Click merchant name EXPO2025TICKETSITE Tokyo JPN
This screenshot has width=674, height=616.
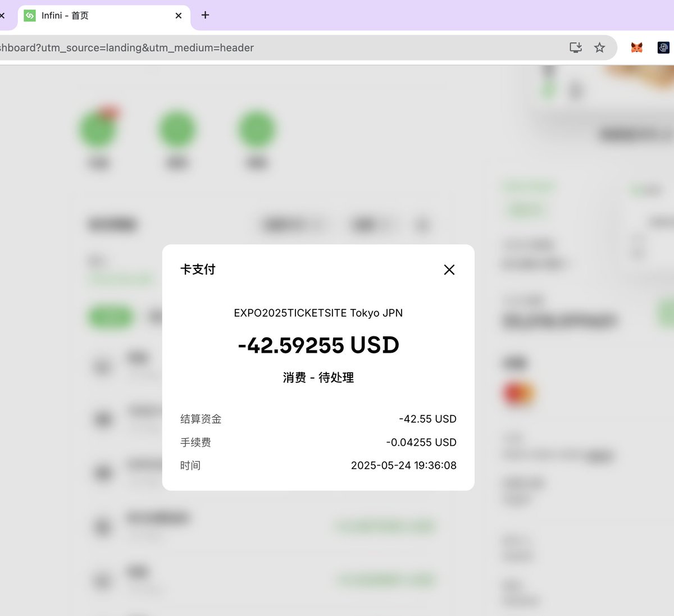tap(318, 313)
